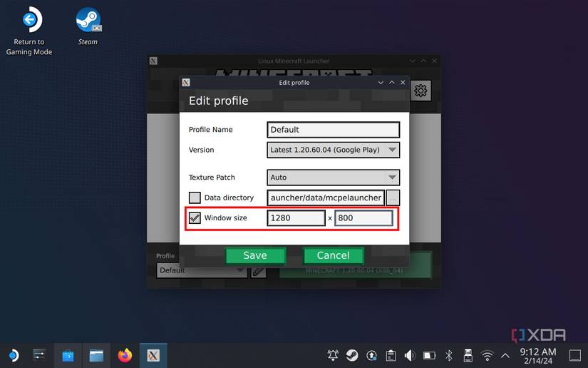Open launcher settings gear icon
The image size is (588, 368).
tap(421, 91)
